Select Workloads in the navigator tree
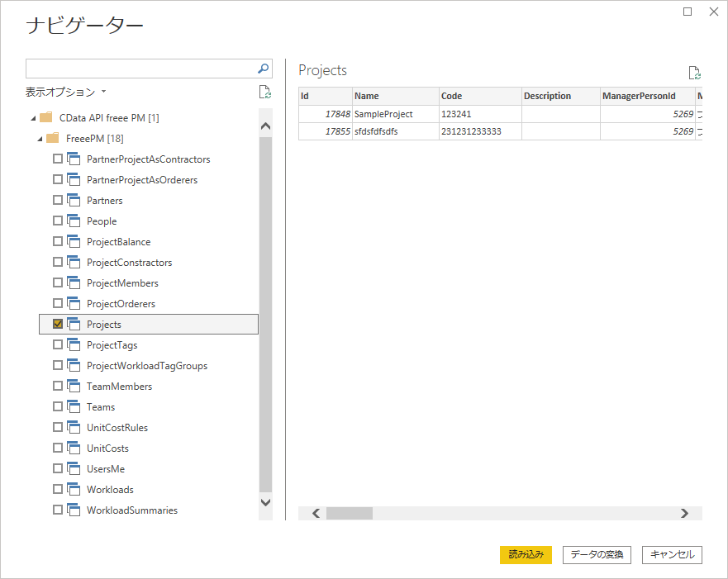Image resolution: width=728 pixels, height=579 pixels. coord(110,490)
